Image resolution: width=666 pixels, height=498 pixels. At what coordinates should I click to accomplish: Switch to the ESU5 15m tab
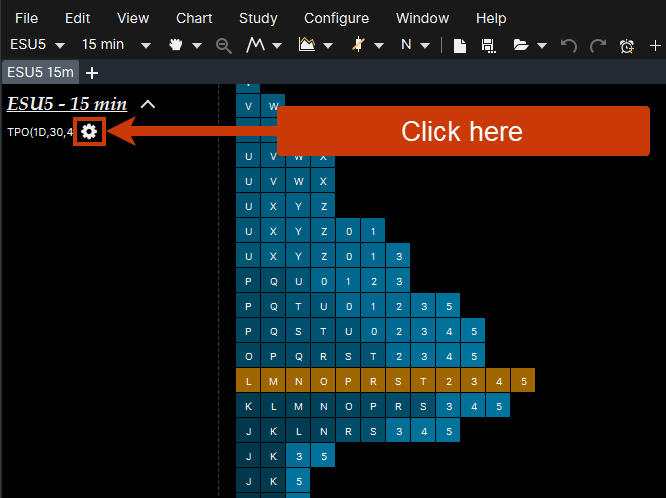pyautogui.click(x=39, y=73)
